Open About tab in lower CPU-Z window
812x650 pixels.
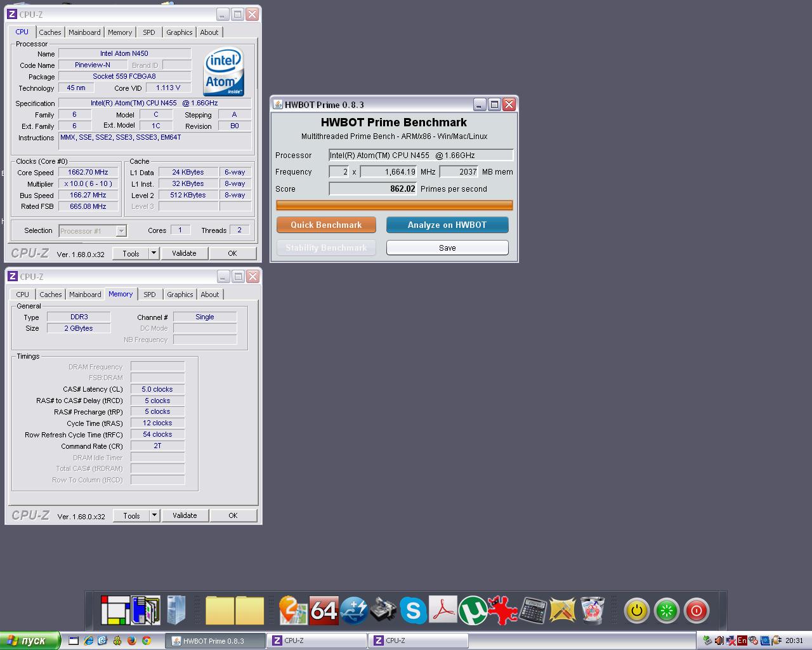coord(210,295)
